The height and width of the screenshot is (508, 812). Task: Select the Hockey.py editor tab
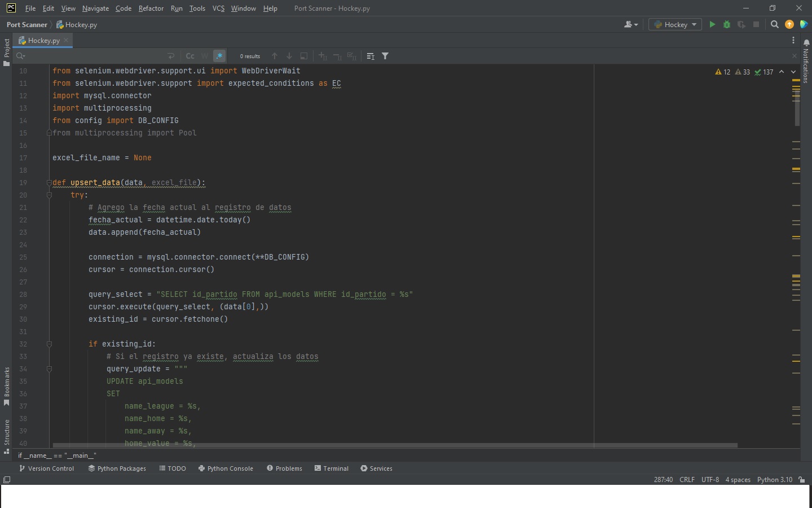tap(43, 40)
